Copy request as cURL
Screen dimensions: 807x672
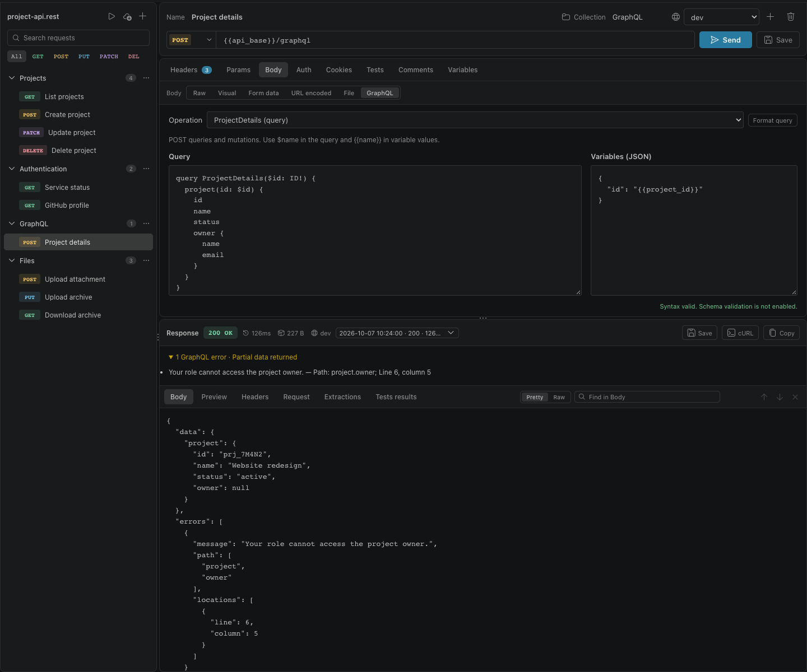click(740, 333)
